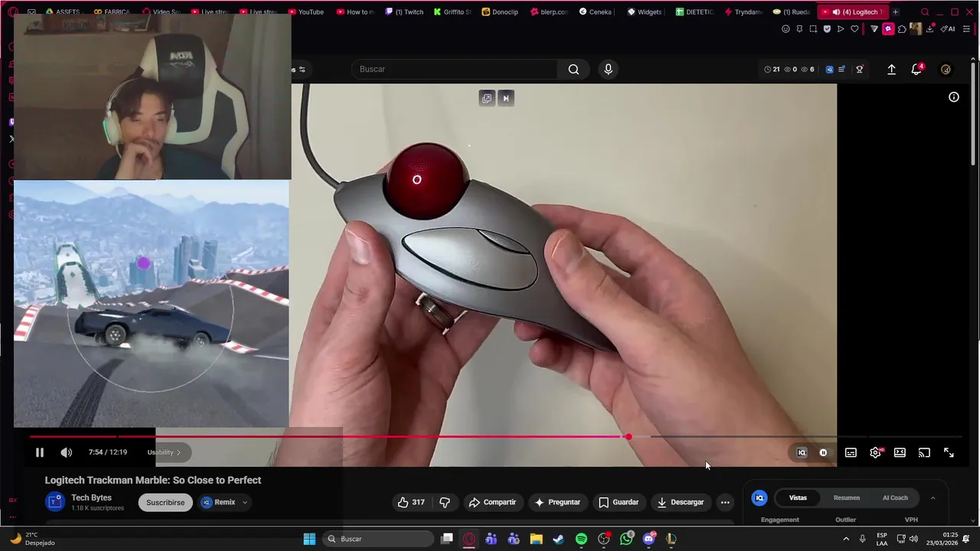Click the vidIQ blue IQ badge in header
Screen dimensions: 980x551
(829, 69)
